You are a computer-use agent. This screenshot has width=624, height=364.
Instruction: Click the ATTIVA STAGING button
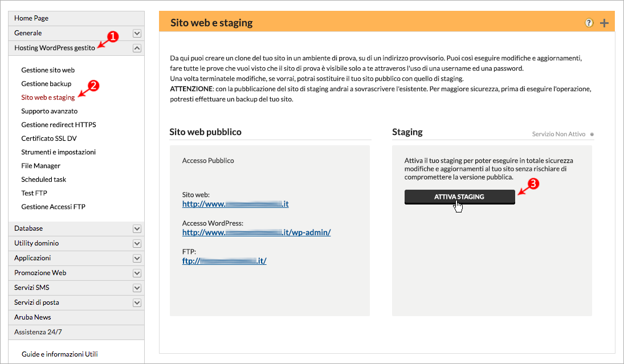pos(460,197)
